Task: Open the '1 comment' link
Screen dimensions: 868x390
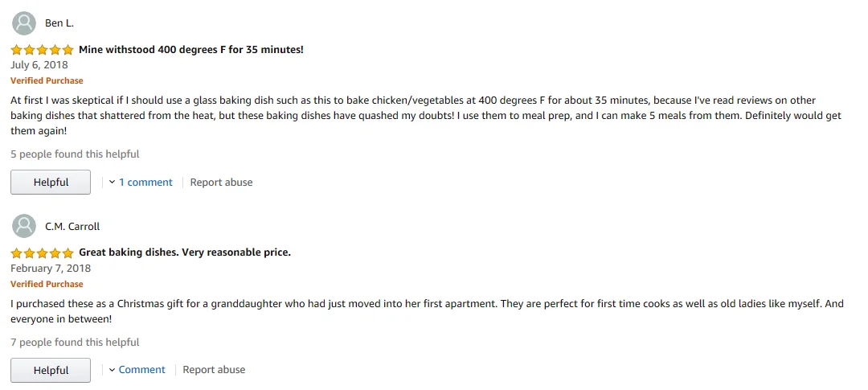Action: coord(145,183)
